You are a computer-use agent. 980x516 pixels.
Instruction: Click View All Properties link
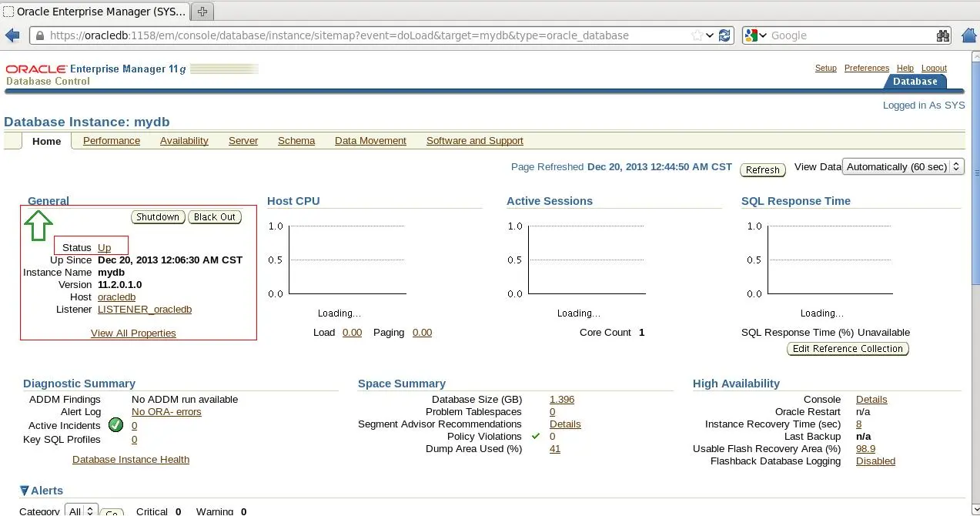133,333
